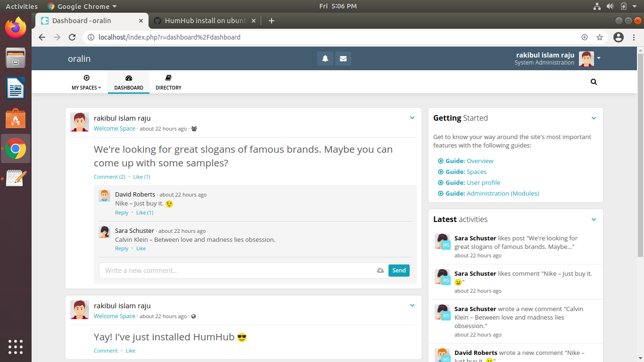This screenshot has width=644, height=362.
Task: Click the image upload icon in the comment box
Action: 380,270
